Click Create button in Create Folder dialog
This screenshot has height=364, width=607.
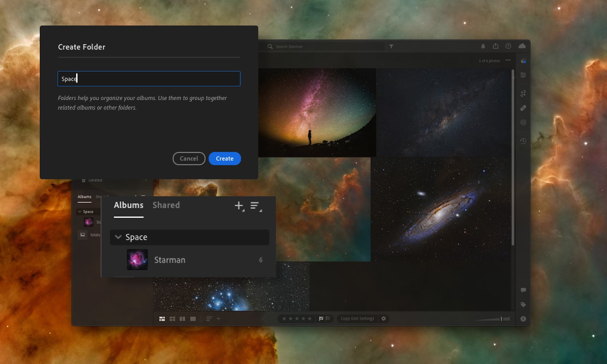click(225, 158)
